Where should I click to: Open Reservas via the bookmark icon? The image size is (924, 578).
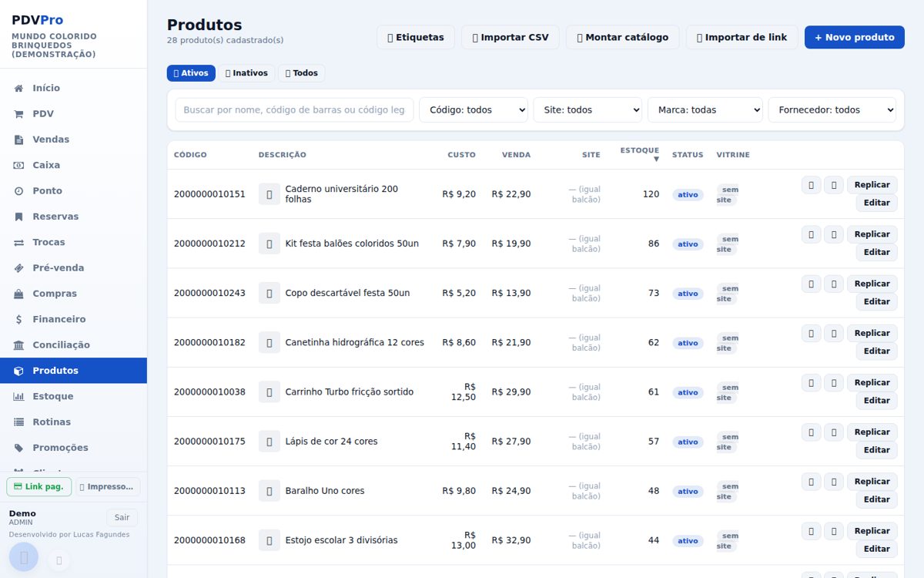[18, 217]
